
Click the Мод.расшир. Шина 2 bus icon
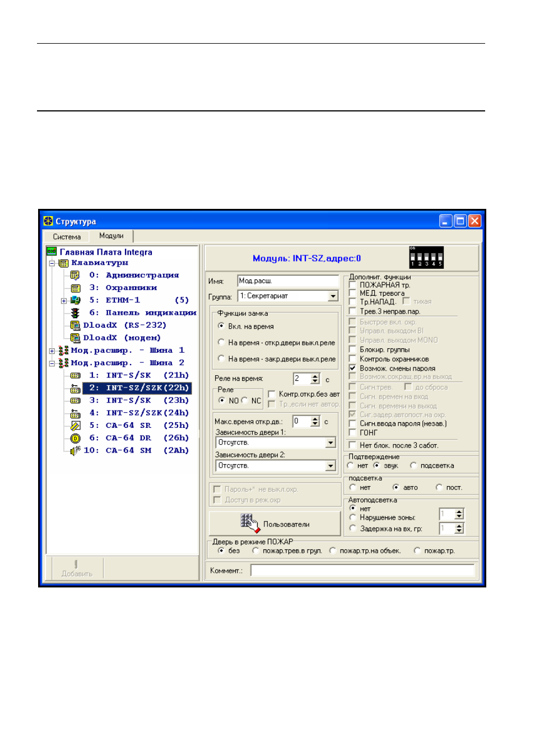point(63,363)
